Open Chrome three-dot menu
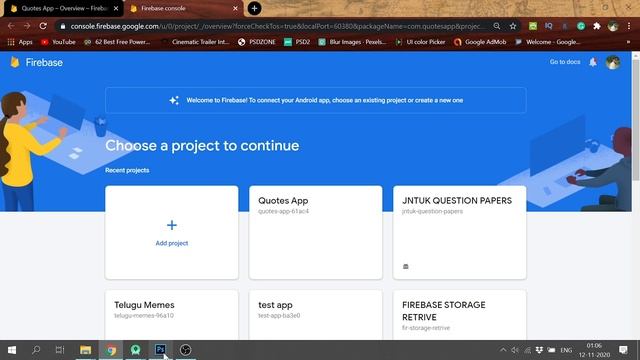The image size is (640, 360). 629,26
